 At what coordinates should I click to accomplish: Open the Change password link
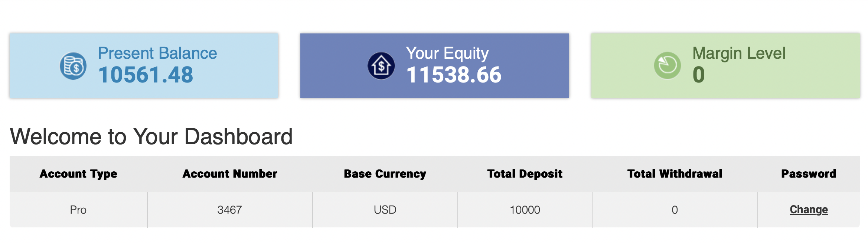(x=809, y=210)
